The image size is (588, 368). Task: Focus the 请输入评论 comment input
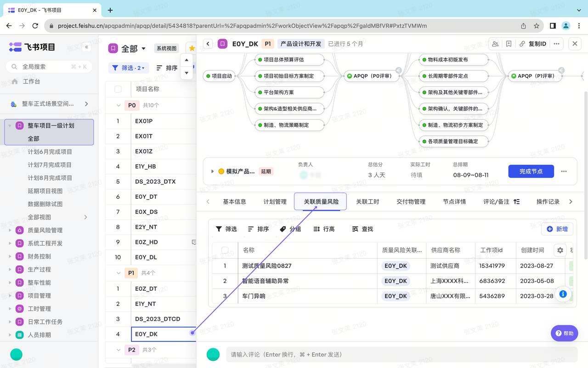(401, 354)
